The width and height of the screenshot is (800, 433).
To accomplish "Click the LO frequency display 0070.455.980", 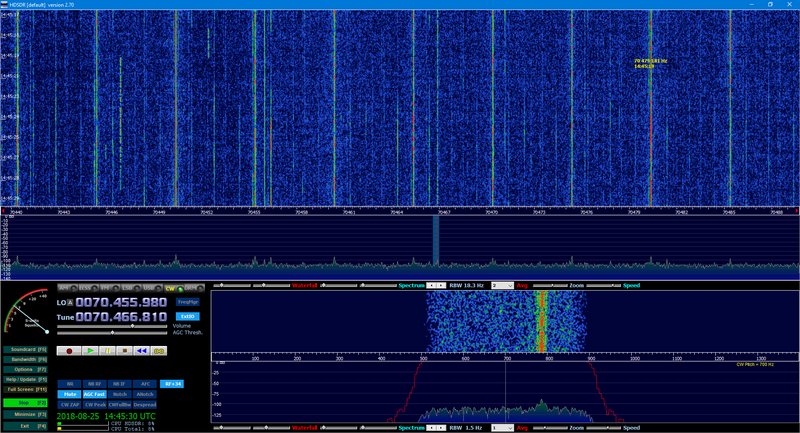I will point(121,302).
